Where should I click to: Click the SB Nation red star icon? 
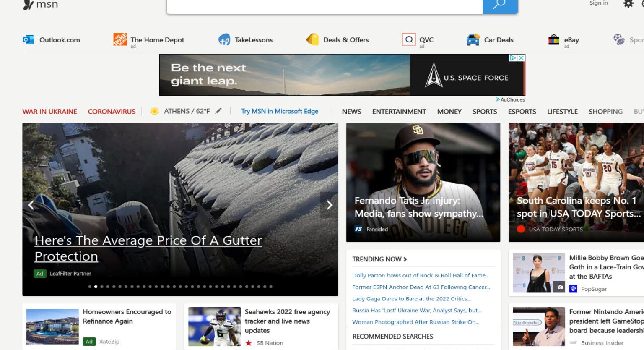[x=249, y=343]
